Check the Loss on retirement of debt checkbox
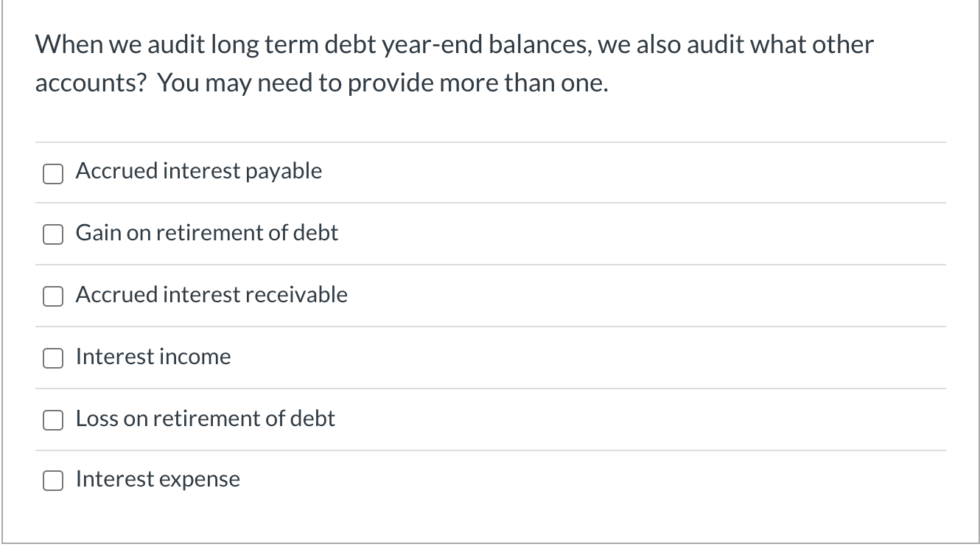Viewport: 980px width, 547px height. (52, 420)
